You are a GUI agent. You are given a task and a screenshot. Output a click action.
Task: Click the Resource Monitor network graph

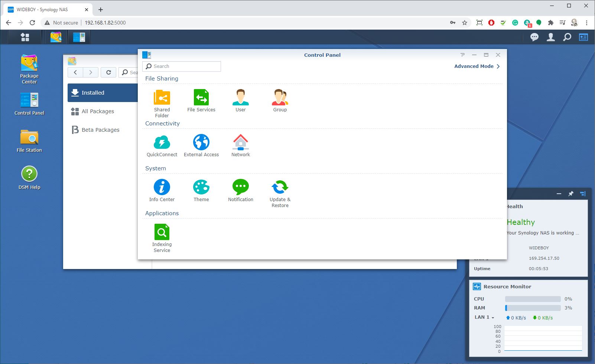543,339
